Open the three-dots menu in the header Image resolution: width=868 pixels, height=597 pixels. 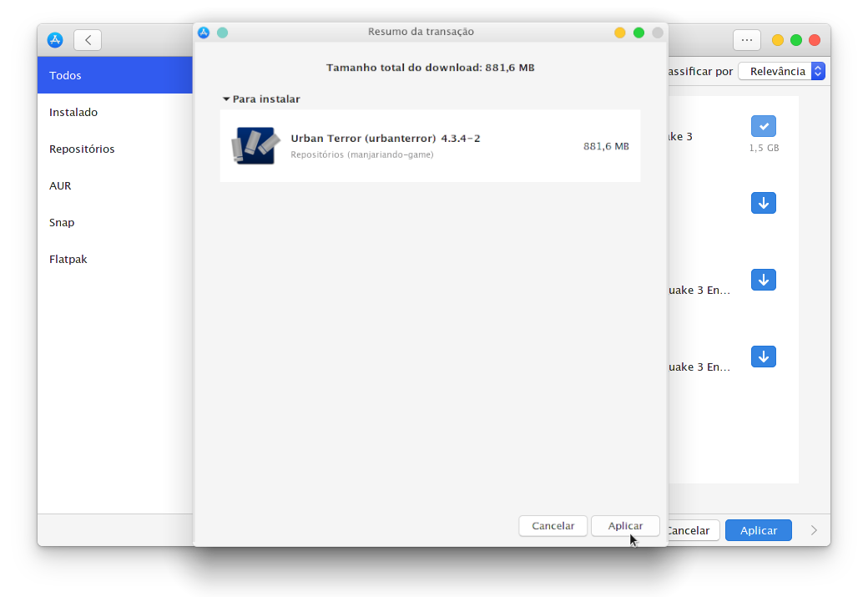coord(746,40)
